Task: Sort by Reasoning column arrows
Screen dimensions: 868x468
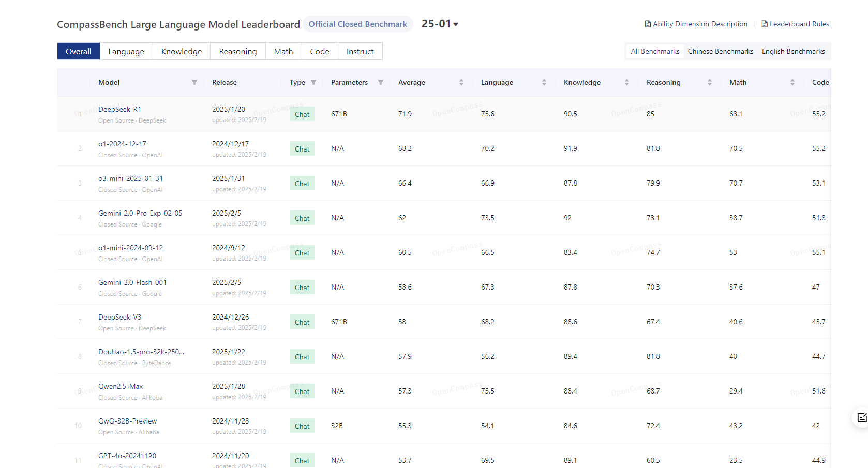Action: (x=710, y=82)
